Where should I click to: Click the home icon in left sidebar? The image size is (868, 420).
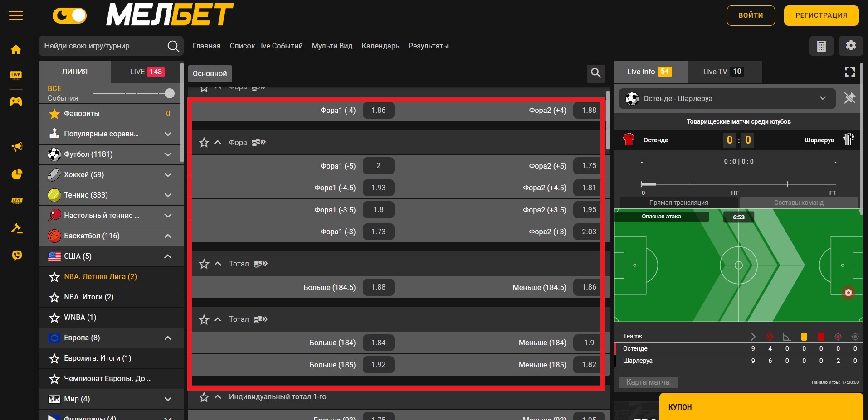(16, 49)
